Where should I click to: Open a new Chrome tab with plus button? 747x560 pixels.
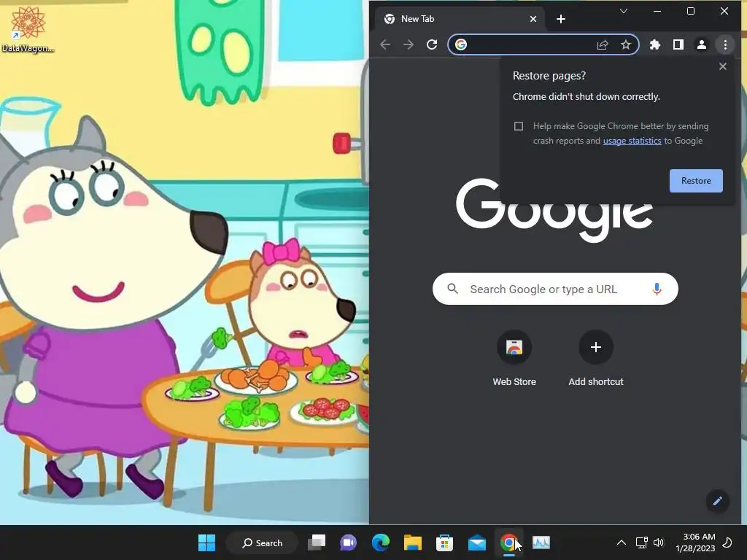561,19
